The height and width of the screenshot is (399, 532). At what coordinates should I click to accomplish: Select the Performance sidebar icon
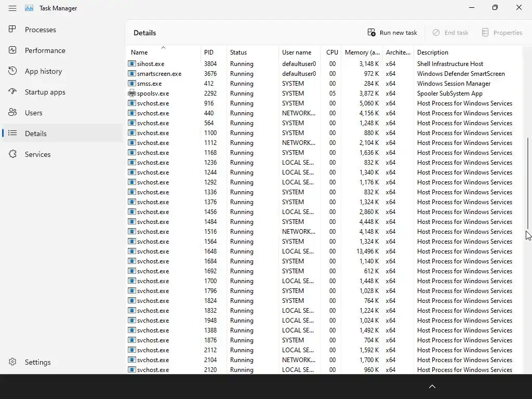coord(12,50)
